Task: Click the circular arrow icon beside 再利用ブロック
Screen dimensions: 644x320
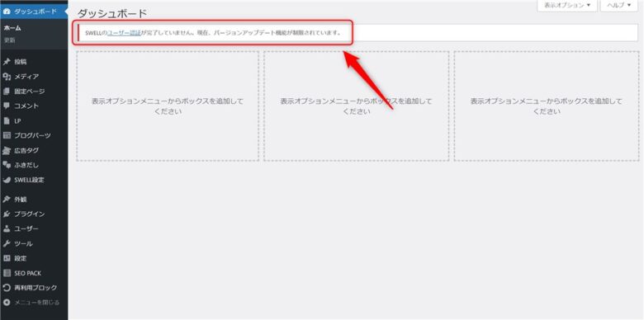Action: 6,288
